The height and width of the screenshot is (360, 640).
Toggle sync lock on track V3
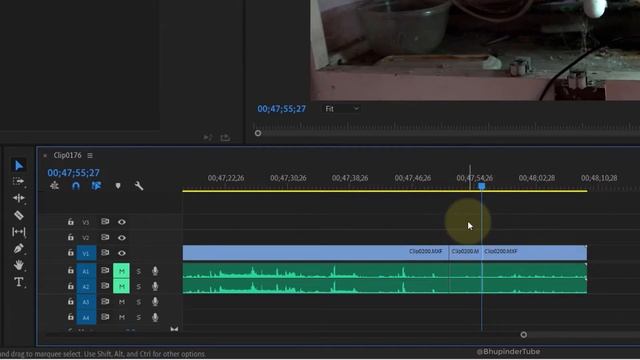point(105,222)
